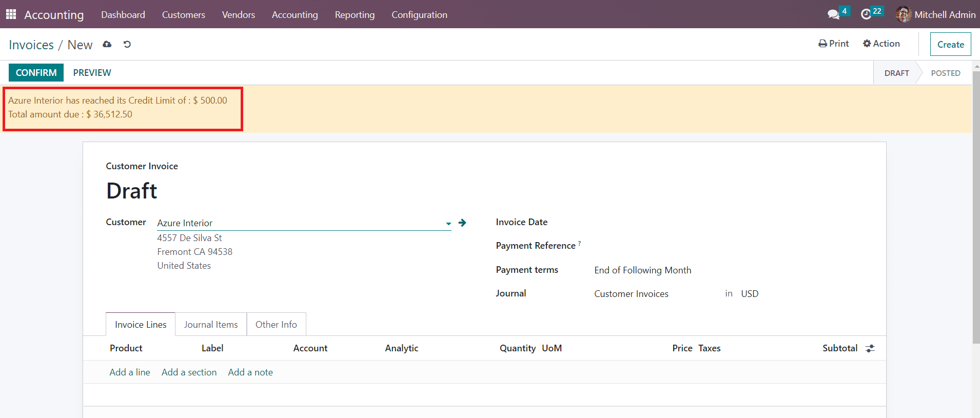Switch to the Journal Items tab
Viewport: 980px width, 418px height.
coord(211,325)
